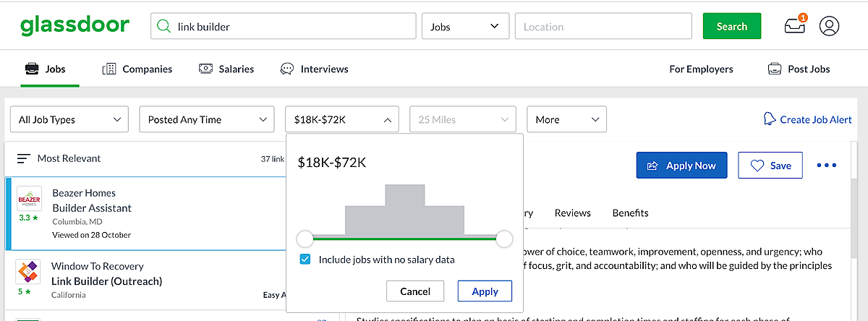The image size is (868, 321).
Task: Click the left salary slider handle
Action: pyautogui.click(x=305, y=239)
